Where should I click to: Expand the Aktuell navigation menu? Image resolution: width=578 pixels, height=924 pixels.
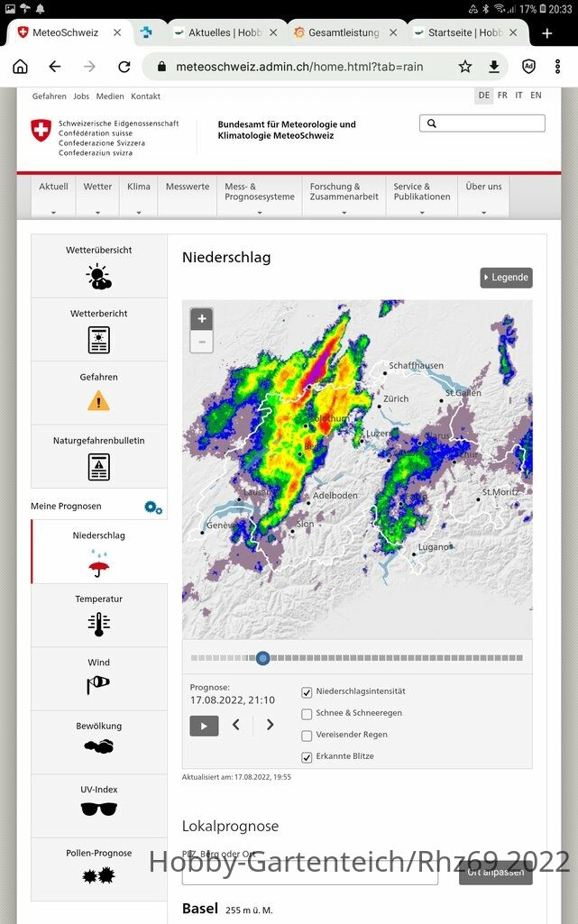tap(53, 197)
